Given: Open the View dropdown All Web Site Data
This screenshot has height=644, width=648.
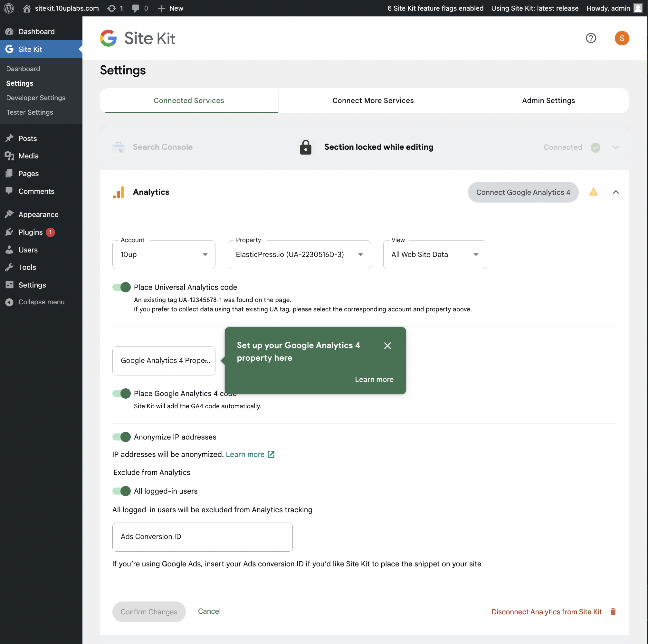Looking at the screenshot, I should [435, 255].
